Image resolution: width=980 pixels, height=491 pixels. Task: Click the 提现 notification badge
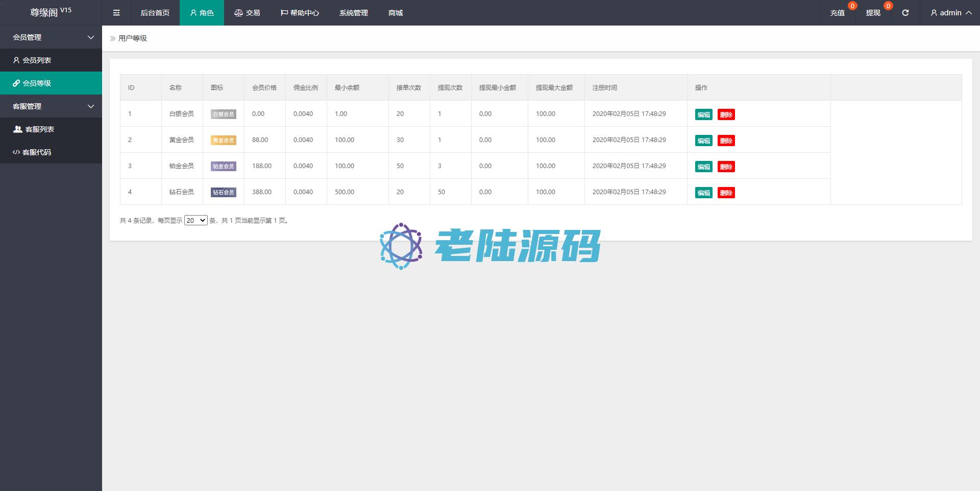click(888, 6)
